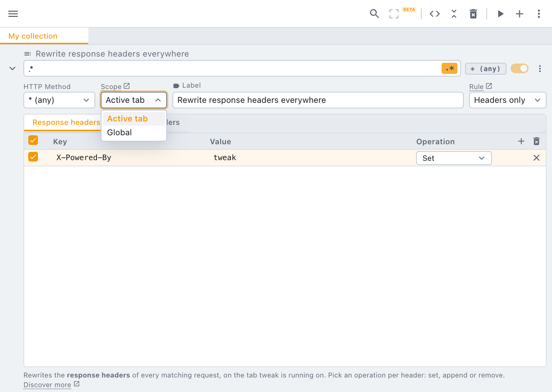Collapse all rules icon
The image size is (552, 392).
454,14
